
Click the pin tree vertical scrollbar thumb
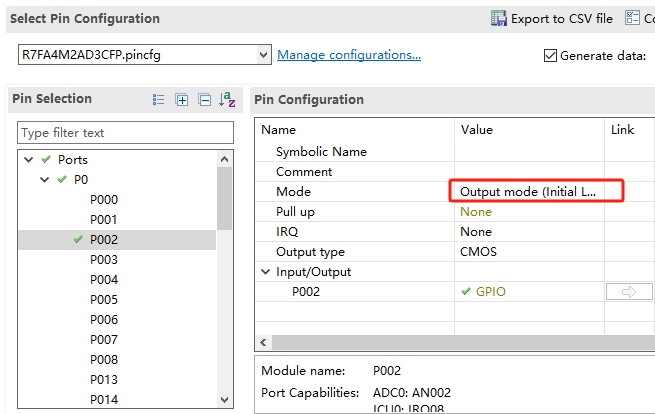pyautogui.click(x=224, y=198)
